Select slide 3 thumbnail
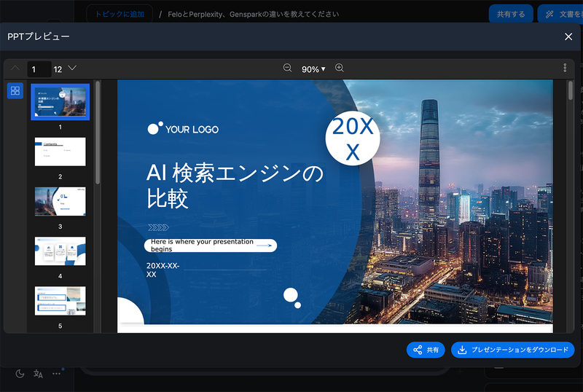Screen dimensions: 583x392 click(60, 201)
